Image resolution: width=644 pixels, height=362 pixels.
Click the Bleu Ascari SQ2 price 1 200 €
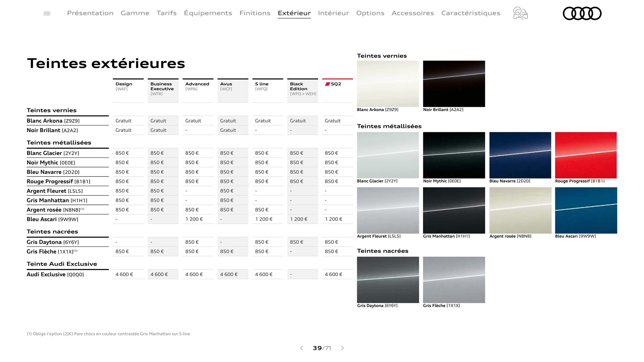[x=334, y=219]
